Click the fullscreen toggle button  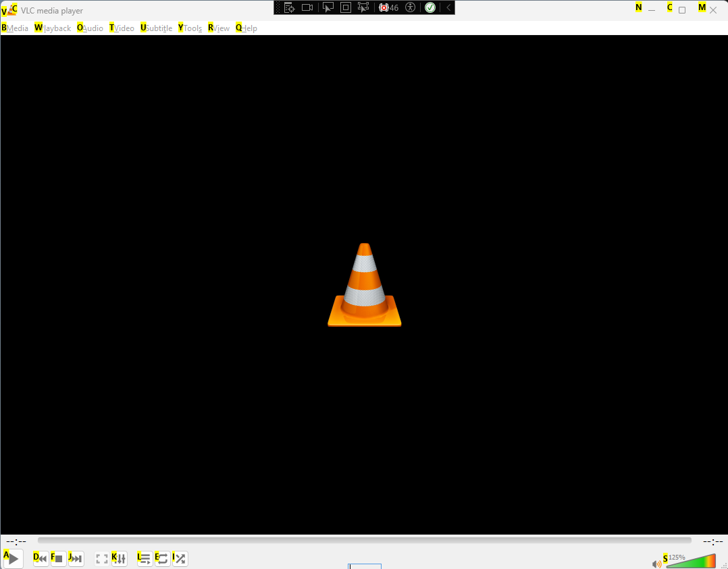pyautogui.click(x=102, y=559)
